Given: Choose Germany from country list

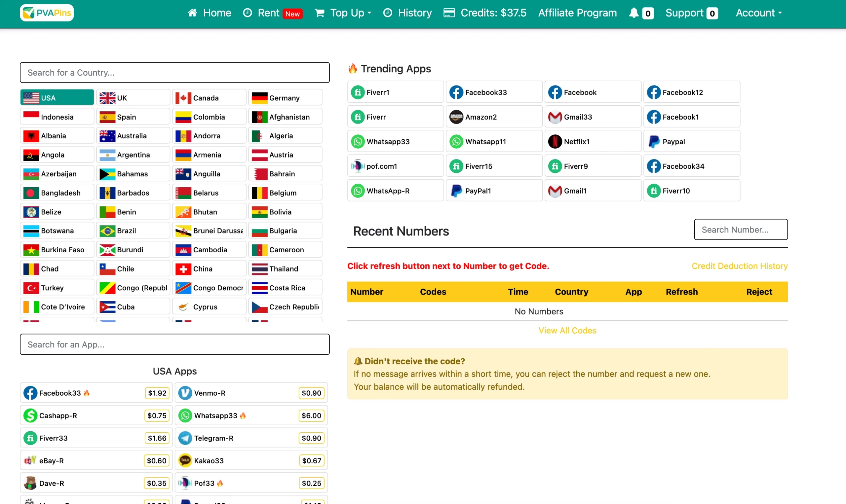Looking at the screenshot, I should [x=286, y=97].
